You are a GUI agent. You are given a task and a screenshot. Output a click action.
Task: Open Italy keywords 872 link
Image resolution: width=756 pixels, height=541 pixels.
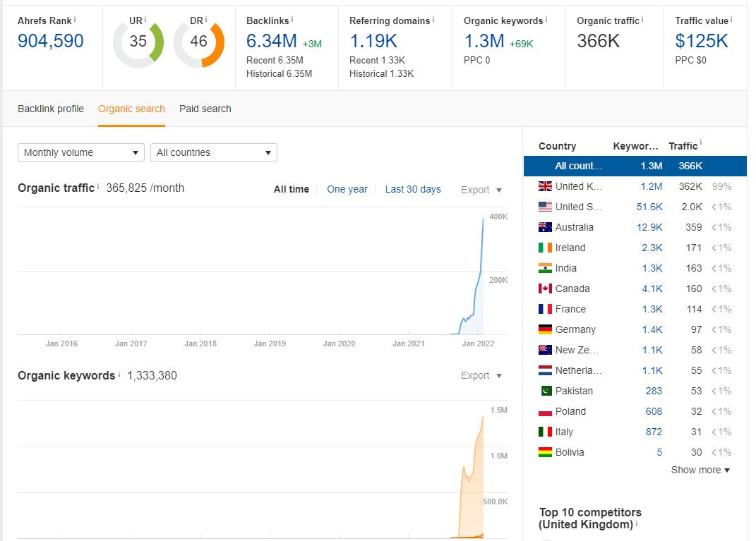point(654,432)
